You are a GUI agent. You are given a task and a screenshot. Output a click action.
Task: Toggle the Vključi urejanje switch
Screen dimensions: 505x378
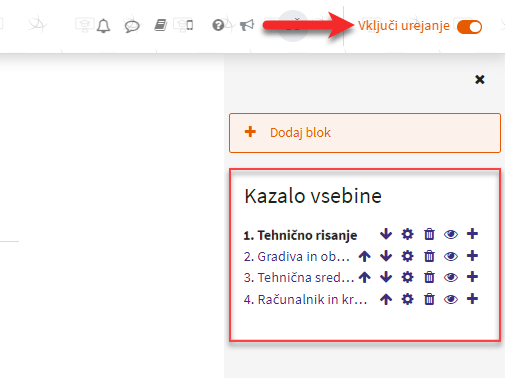(469, 27)
